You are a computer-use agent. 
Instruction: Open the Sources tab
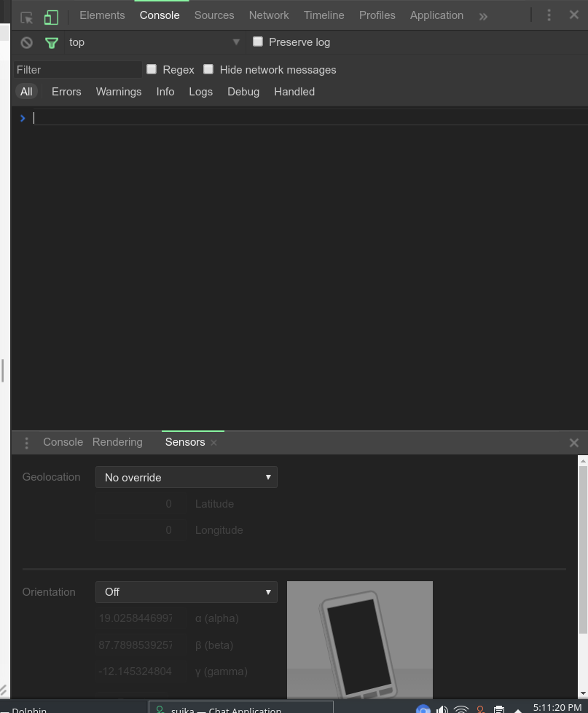coord(214,15)
